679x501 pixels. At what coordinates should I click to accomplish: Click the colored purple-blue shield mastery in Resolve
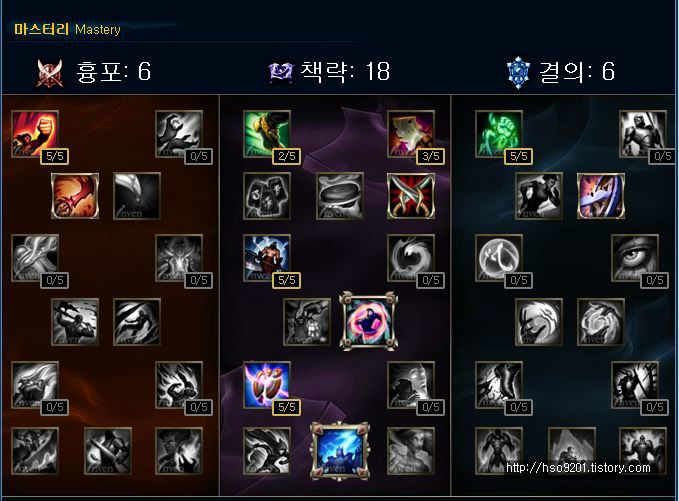pos(601,196)
